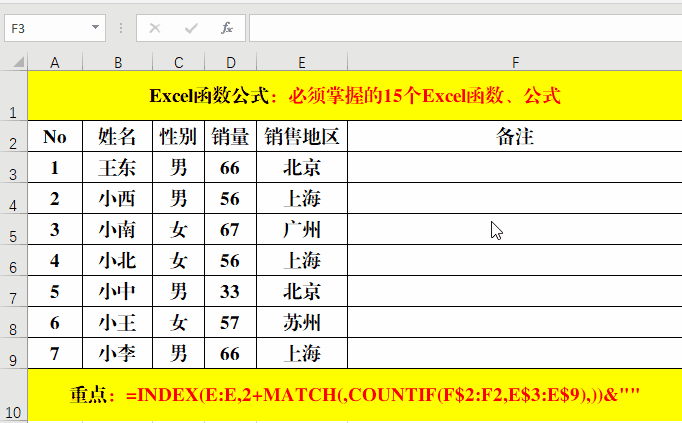Select row 4 header
The image size is (682, 423).
(x=13, y=198)
